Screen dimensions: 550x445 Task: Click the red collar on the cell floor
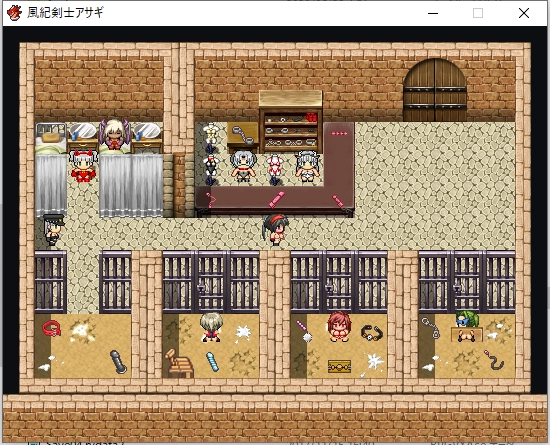pyautogui.click(x=52, y=329)
